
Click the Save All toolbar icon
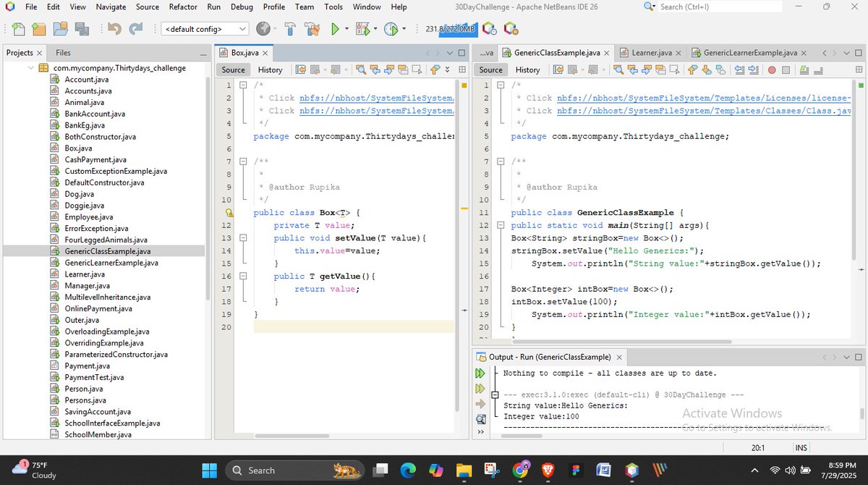82,29
